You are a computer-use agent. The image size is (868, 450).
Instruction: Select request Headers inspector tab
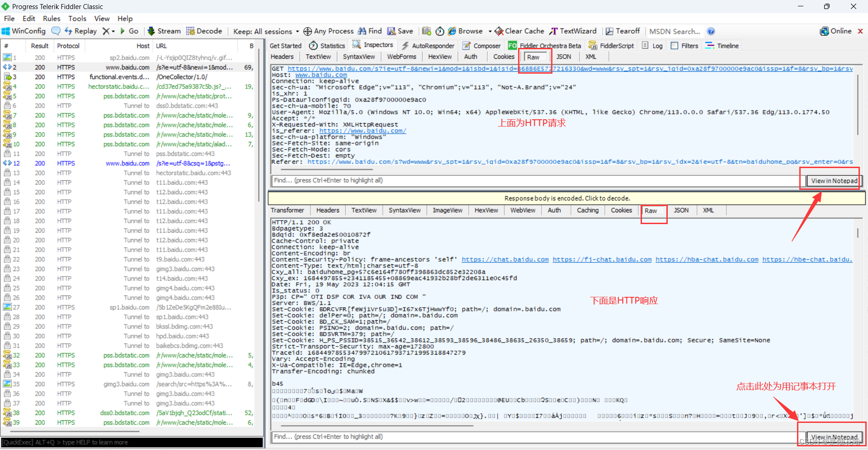282,56
